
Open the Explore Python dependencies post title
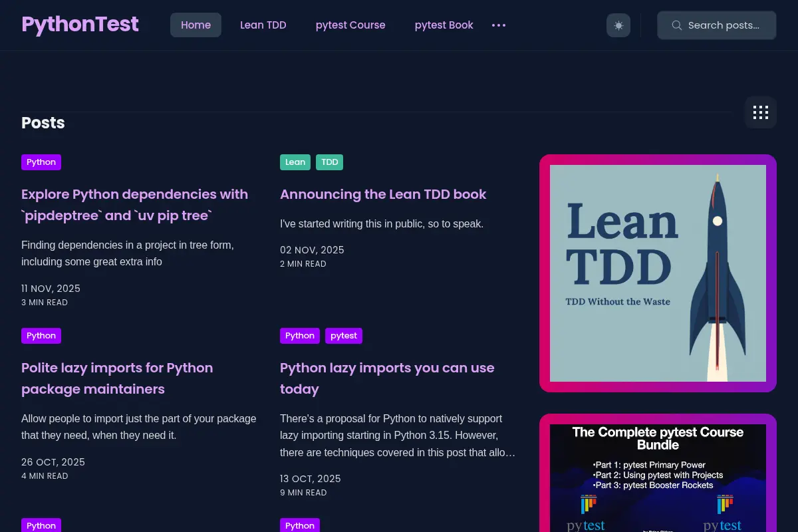click(x=134, y=205)
